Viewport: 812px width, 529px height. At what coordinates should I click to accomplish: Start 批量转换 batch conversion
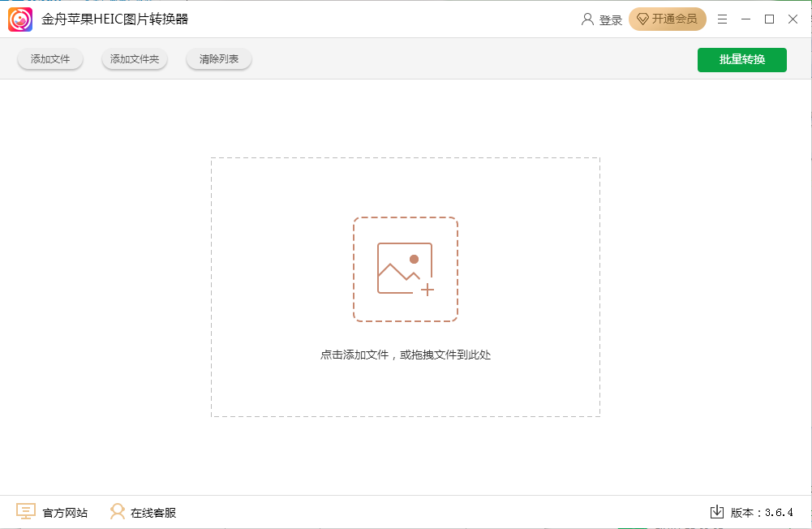click(742, 59)
